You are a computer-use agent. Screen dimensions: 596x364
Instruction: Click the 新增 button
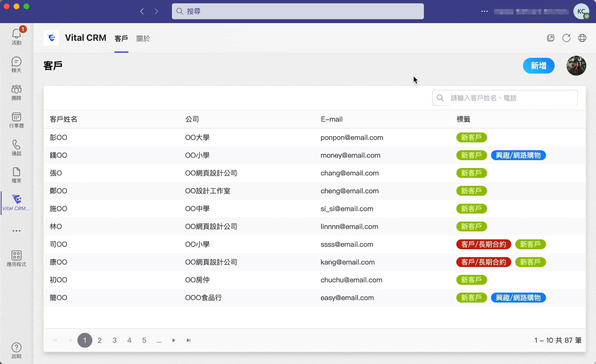539,66
